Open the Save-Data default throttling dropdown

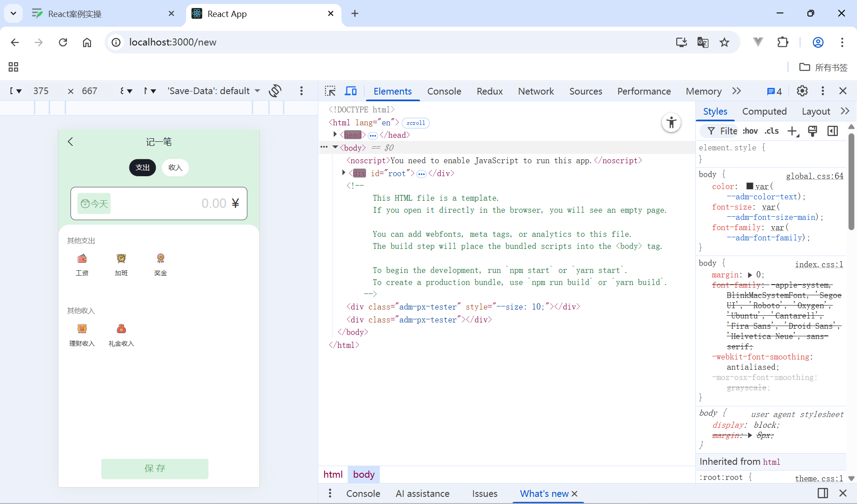point(214,91)
